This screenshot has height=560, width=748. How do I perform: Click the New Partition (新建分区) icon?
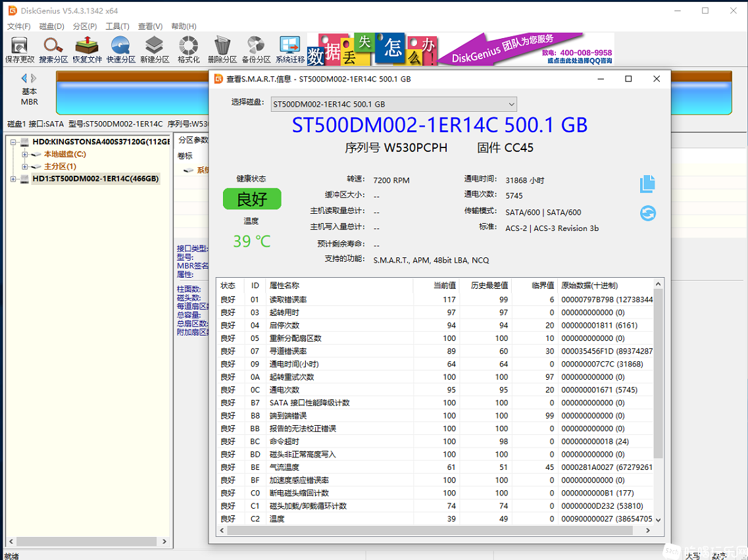point(155,49)
